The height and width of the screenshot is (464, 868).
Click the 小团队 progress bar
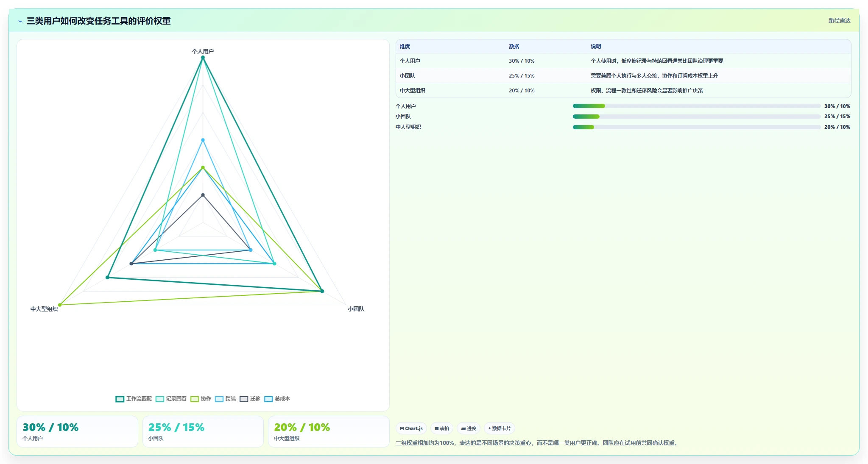(697, 117)
